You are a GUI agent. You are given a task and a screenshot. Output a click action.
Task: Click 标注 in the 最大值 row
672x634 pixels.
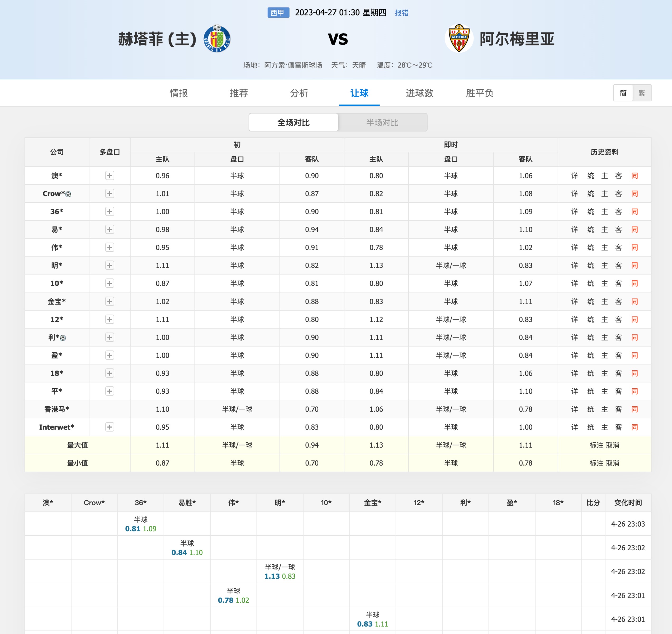(x=596, y=445)
